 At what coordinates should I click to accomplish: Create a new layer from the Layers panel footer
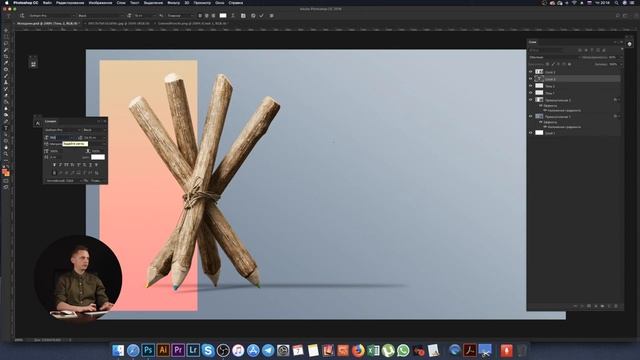609,306
